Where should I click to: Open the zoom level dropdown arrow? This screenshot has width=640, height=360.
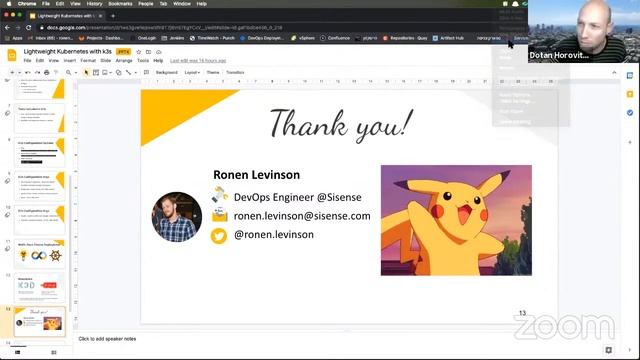click(x=76, y=73)
